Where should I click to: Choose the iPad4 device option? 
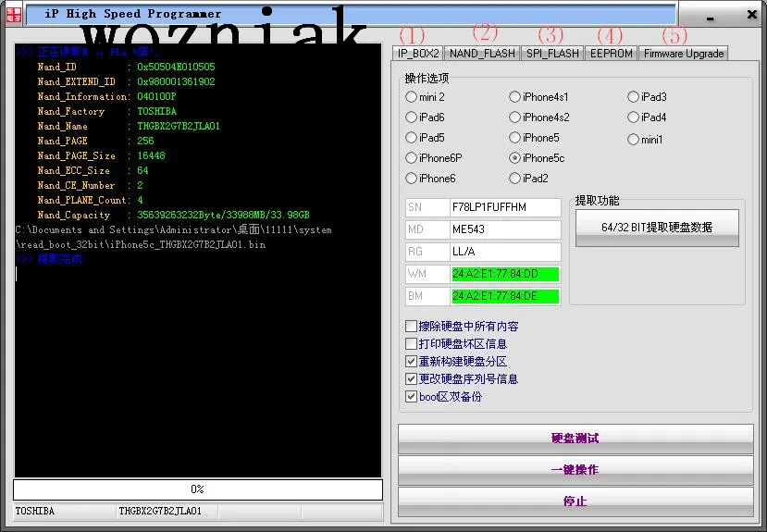pyautogui.click(x=647, y=118)
